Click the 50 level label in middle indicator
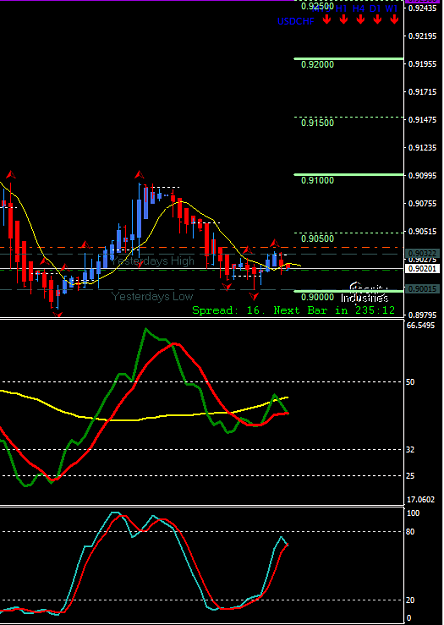444x625 pixels. click(x=411, y=382)
